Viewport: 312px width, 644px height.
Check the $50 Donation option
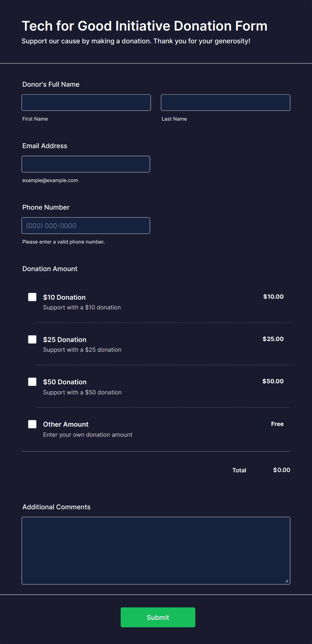coord(32,382)
